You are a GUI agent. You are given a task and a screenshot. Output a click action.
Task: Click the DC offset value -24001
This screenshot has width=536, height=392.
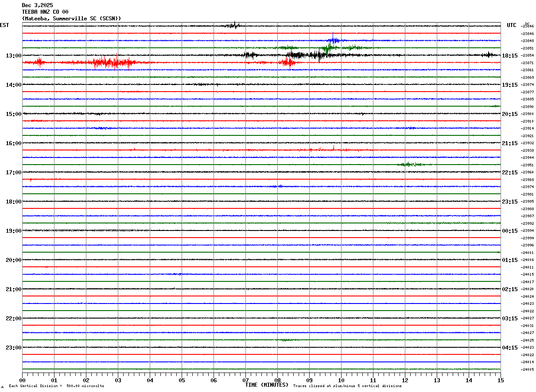pos(527,253)
